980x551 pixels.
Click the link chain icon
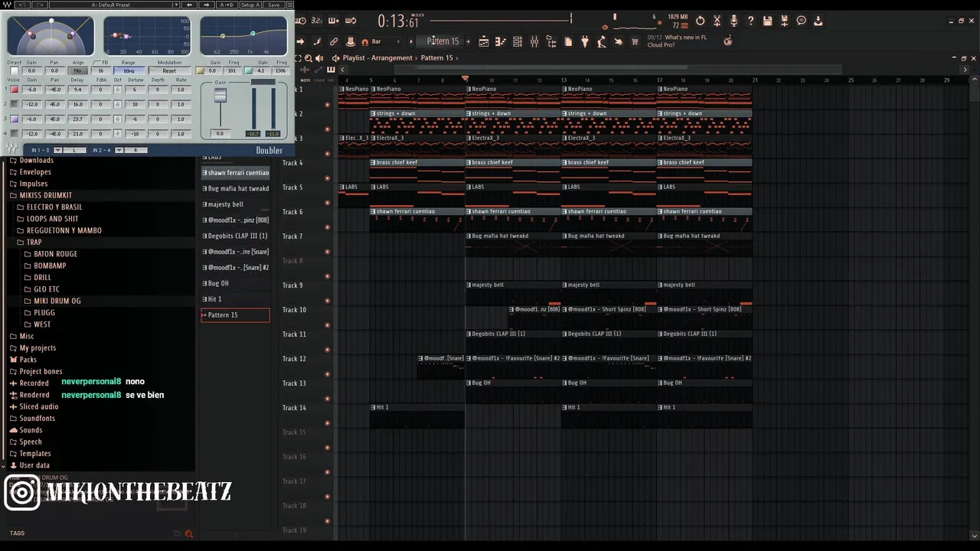point(334,41)
